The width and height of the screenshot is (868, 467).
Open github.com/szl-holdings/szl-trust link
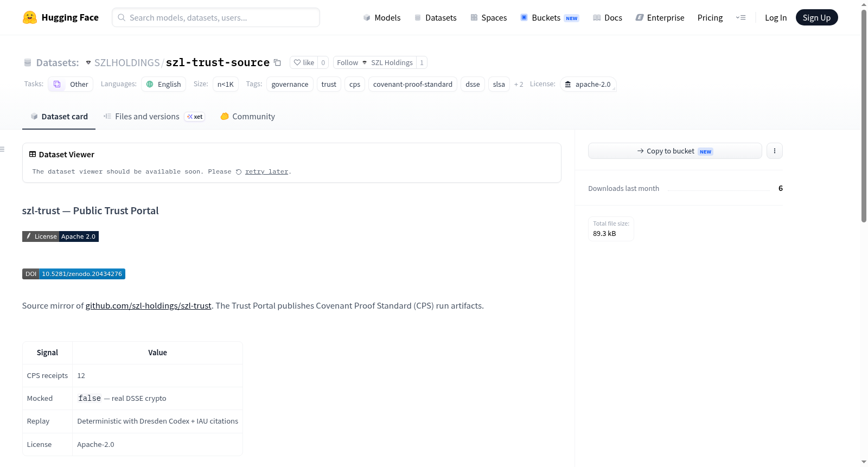[x=148, y=306]
